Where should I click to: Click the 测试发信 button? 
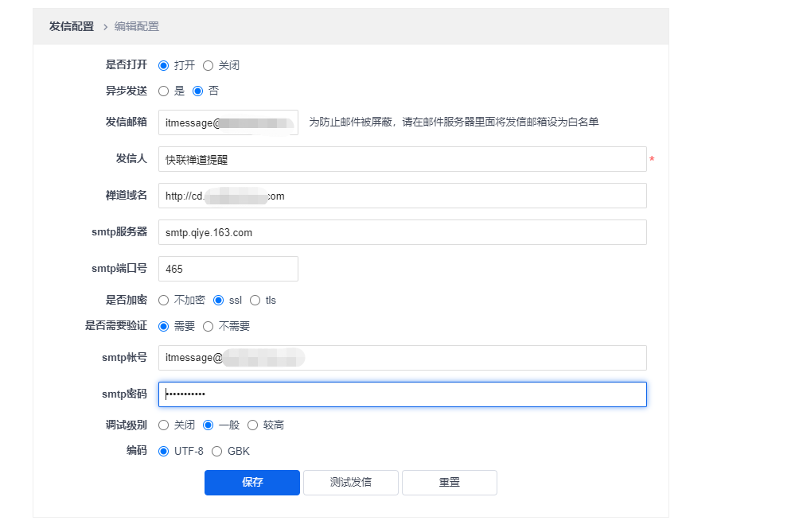[351, 483]
